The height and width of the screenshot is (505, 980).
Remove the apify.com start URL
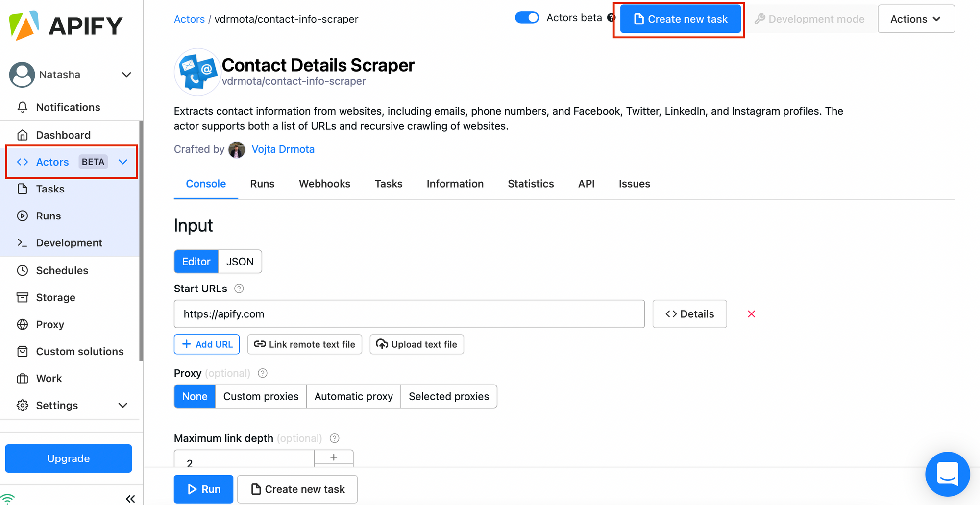coord(751,314)
